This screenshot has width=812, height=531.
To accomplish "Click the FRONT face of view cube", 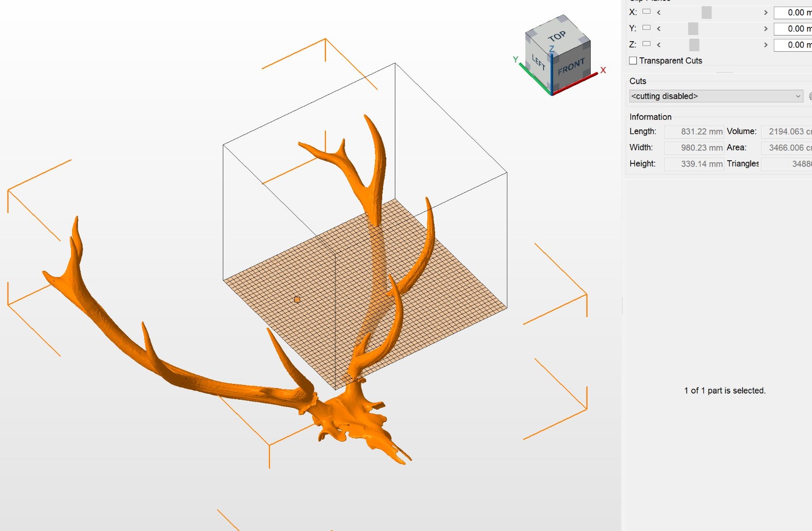I will click(571, 66).
